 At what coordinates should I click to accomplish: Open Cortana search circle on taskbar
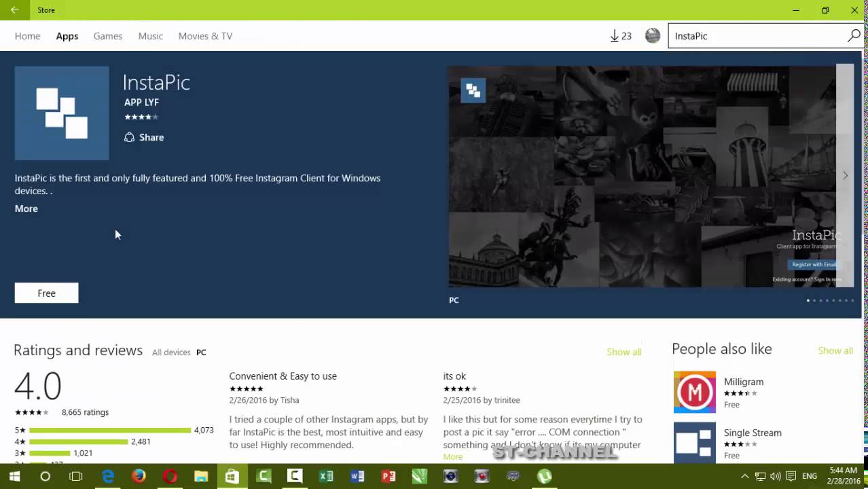click(45, 476)
